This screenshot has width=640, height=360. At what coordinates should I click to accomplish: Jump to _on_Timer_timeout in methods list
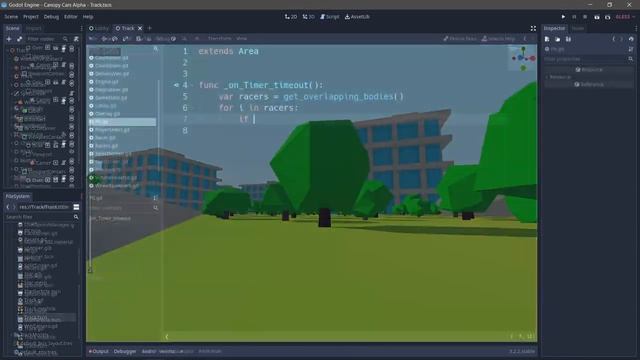click(110, 218)
